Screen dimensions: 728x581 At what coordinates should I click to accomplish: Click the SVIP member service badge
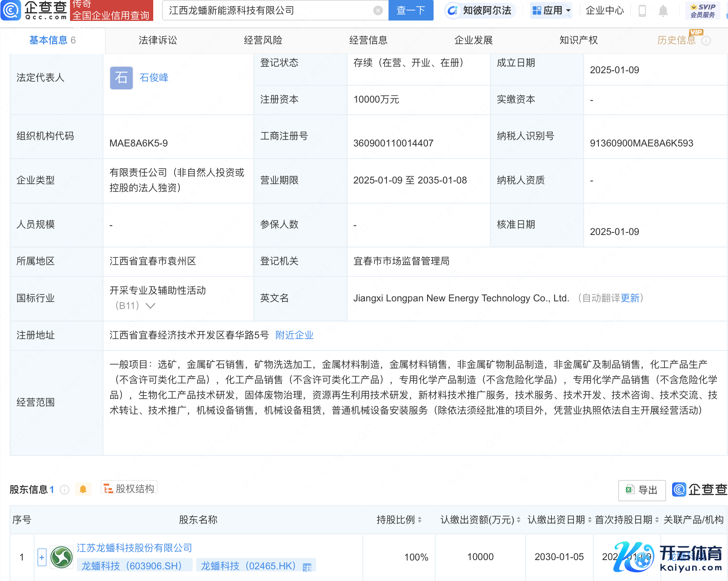tap(703, 10)
